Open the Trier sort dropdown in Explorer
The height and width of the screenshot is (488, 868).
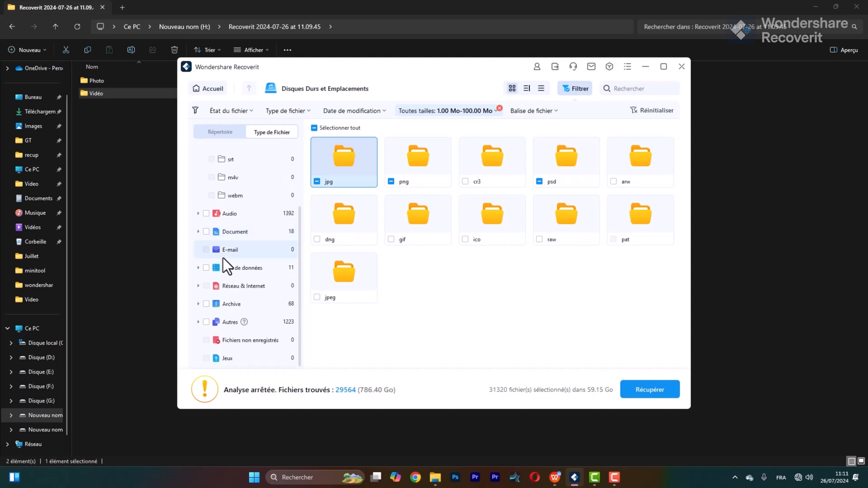tap(207, 50)
